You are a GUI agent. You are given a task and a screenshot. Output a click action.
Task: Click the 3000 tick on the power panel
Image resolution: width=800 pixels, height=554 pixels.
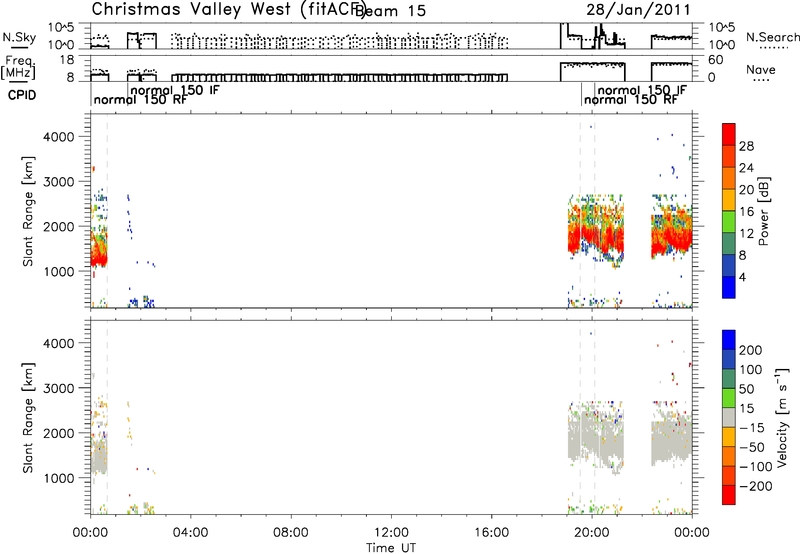point(59,182)
